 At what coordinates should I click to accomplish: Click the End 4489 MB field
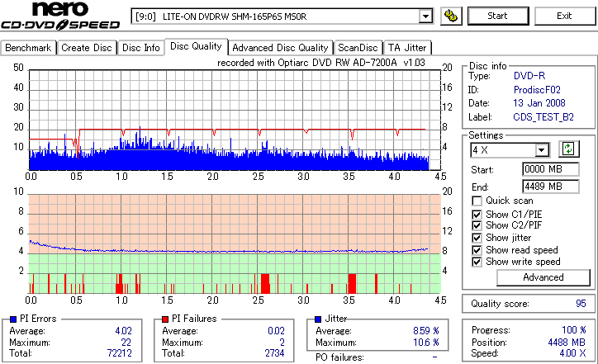550,187
